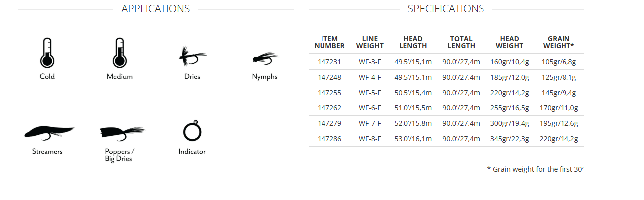The width and height of the screenshot is (644, 200).
Task: Select item number 147231
Action: tap(329, 62)
